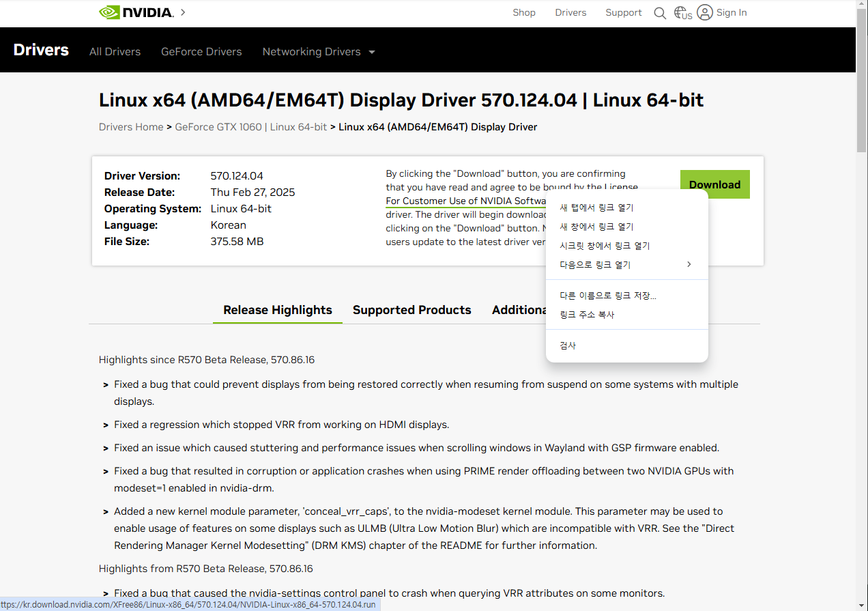Open the Support link in header
This screenshot has height=611, width=868.
coord(624,12)
